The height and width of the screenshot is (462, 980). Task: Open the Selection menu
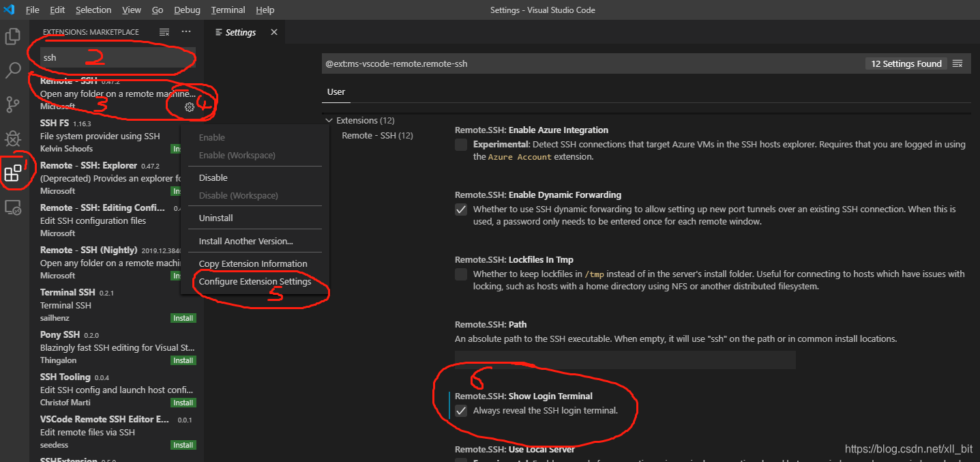pyautogui.click(x=93, y=10)
